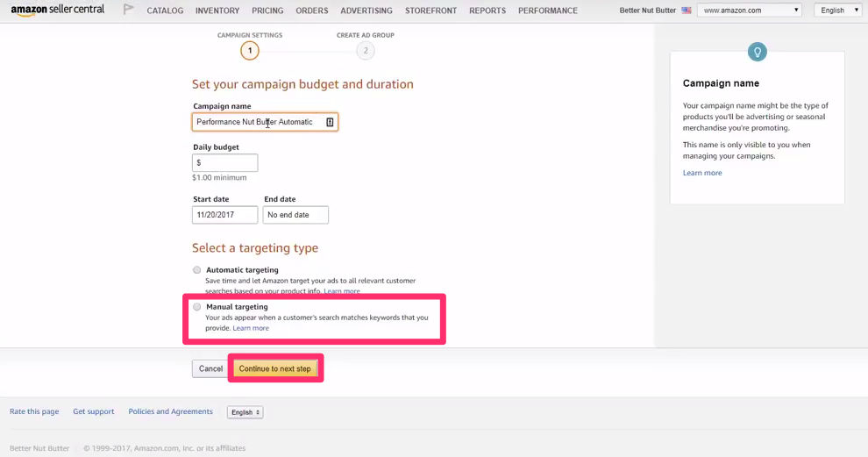Click step 2 Create Ad Group circle

pyautogui.click(x=366, y=51)
